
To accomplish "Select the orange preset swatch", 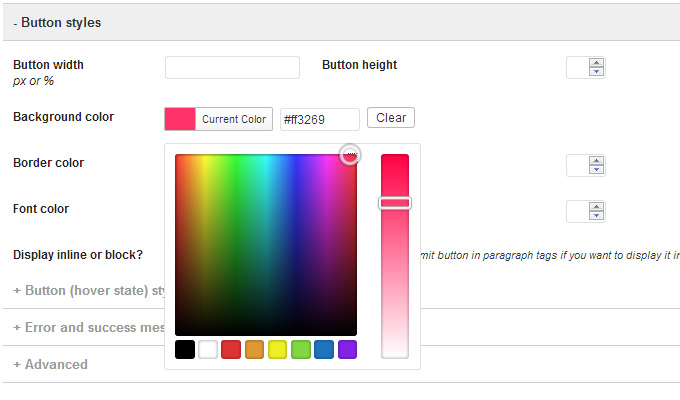I will click(x=254, y=349).
